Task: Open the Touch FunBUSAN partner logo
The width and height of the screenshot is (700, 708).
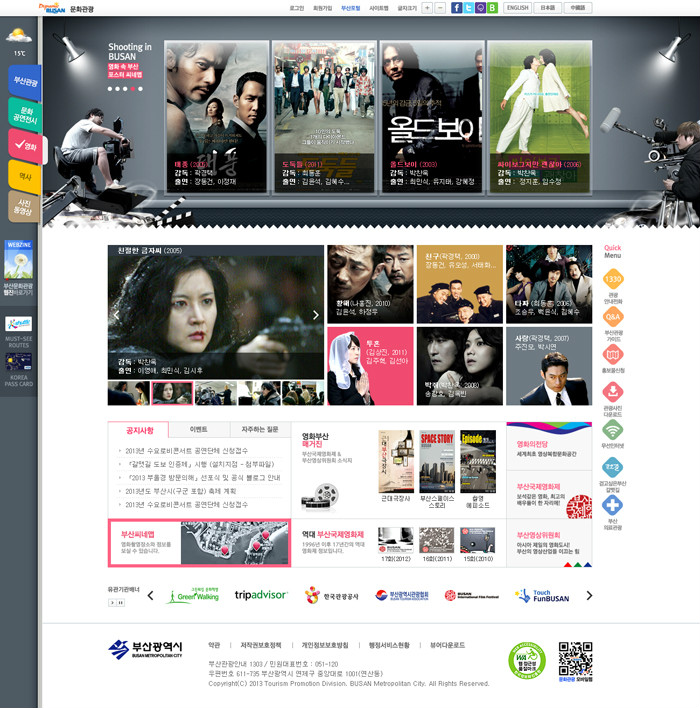Action: point(542,596)
